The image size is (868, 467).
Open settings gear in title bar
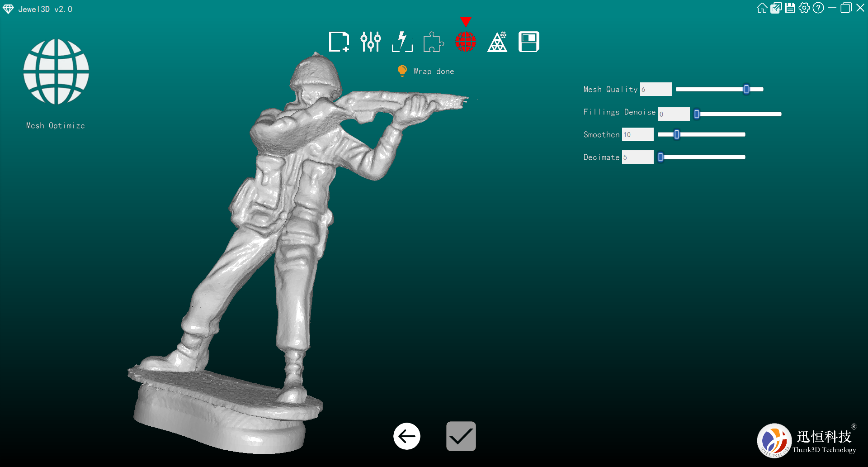click(804, 8)
